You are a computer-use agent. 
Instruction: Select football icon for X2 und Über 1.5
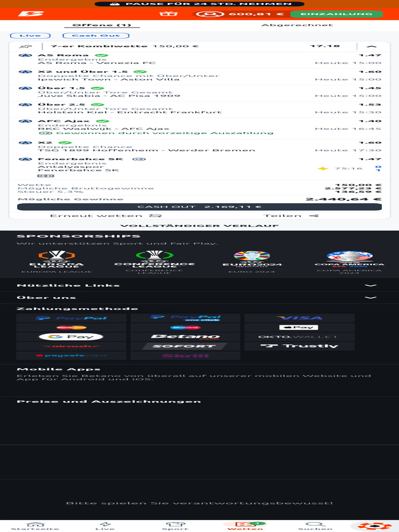click(25, 72)
